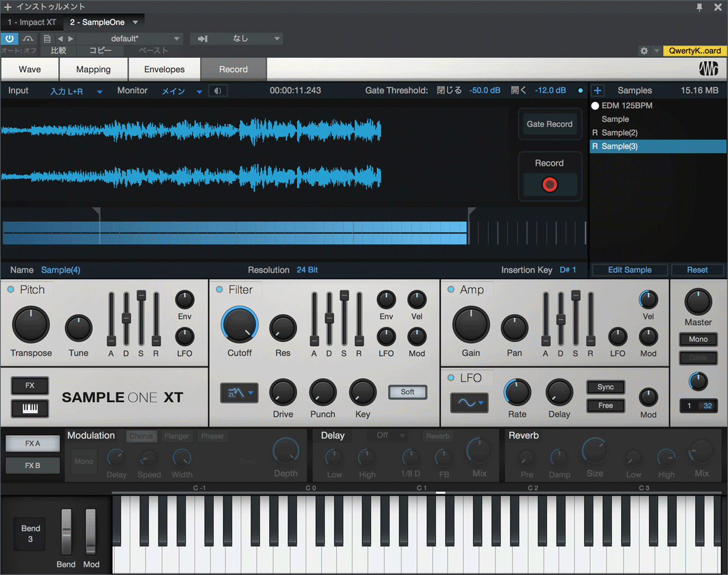The image size is (728, 575).
Task: Load the previous preset with left arrow
Action: tap(60, 39)
